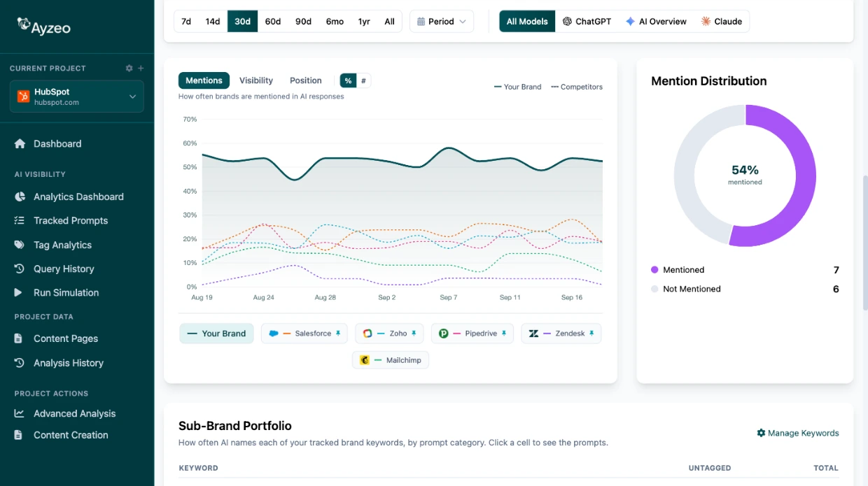Click the Content Creation document icon
The width and height of the screenshot is (868, 486).
point(19,435)
